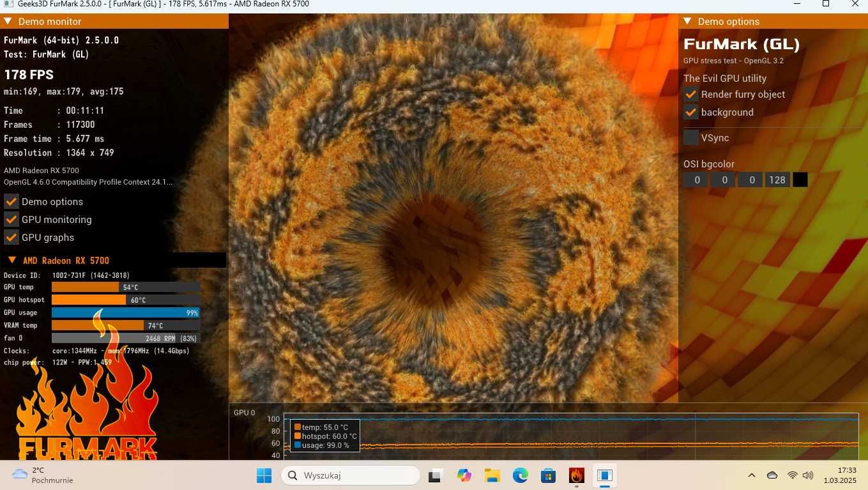Click the FurMark flame taskbar icon
The image size is (868, 490).
[576, 475]
